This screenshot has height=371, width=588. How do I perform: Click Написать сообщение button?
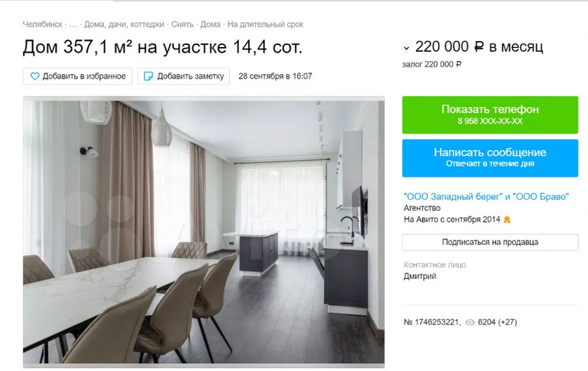point(490,158)
